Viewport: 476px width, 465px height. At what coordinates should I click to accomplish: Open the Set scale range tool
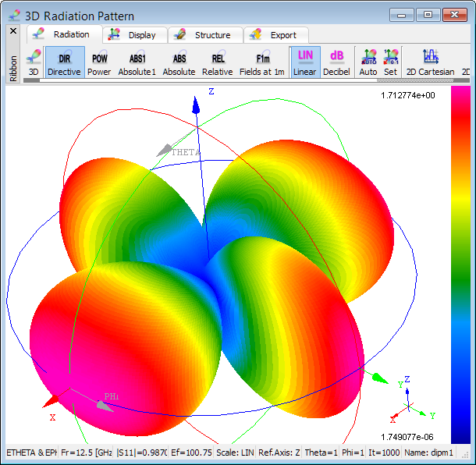click(390, 62)
